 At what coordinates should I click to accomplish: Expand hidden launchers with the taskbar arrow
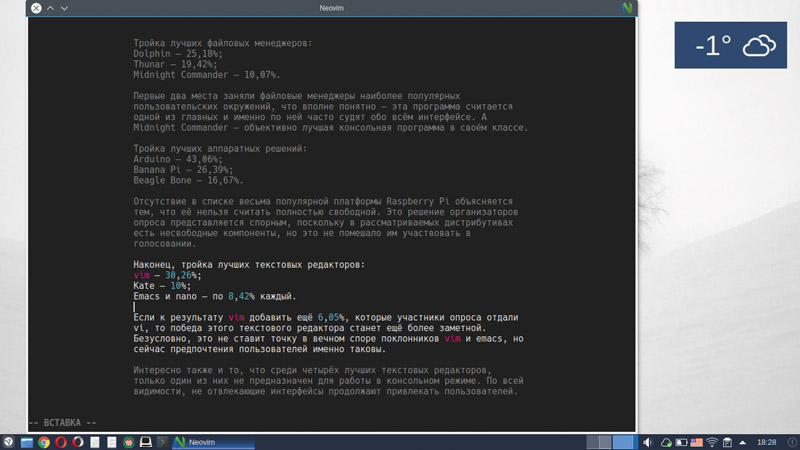tap(163, 442)
